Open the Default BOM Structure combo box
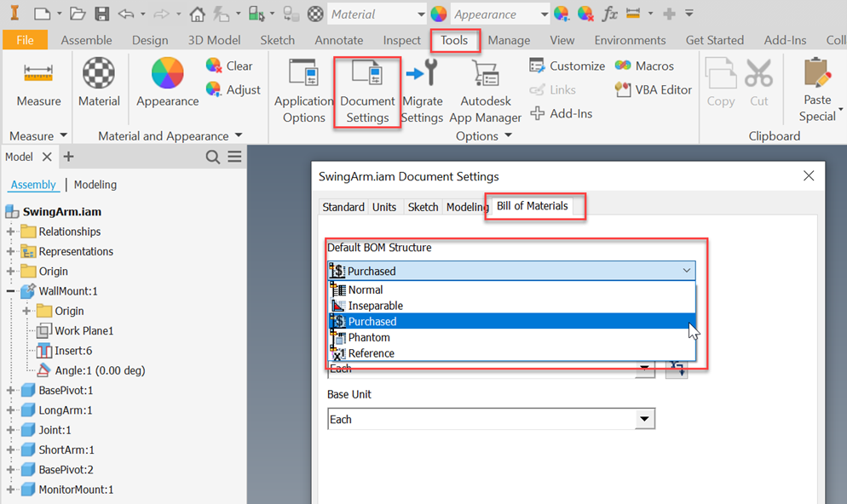Viewport: 847px width, 504px height. pyautogui.click(x=511, y=271)
